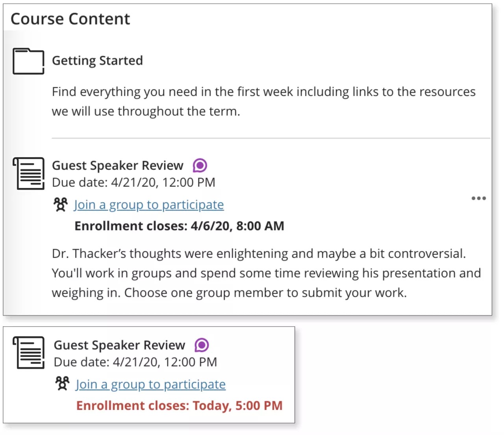Viewport: 504px width, 435px height.
Task: Open the ellipsis options menu for Guest Speaker Review
Action: (478, 198)
